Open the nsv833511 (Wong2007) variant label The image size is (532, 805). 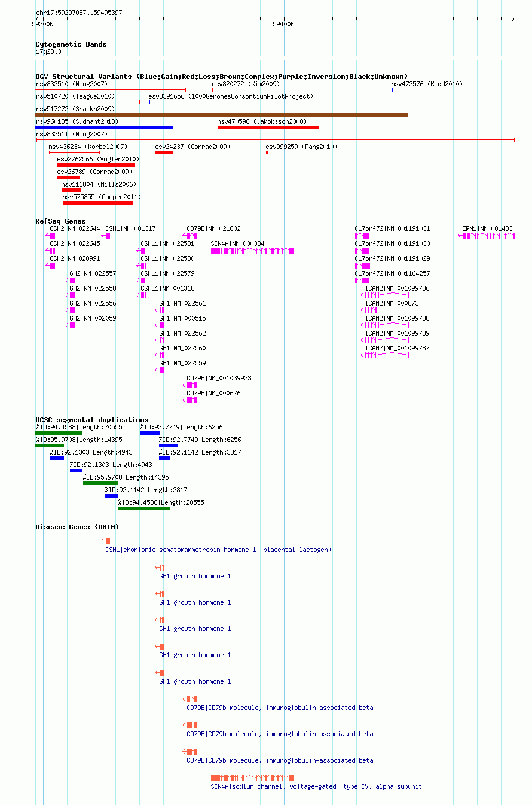tap(72, 135)
